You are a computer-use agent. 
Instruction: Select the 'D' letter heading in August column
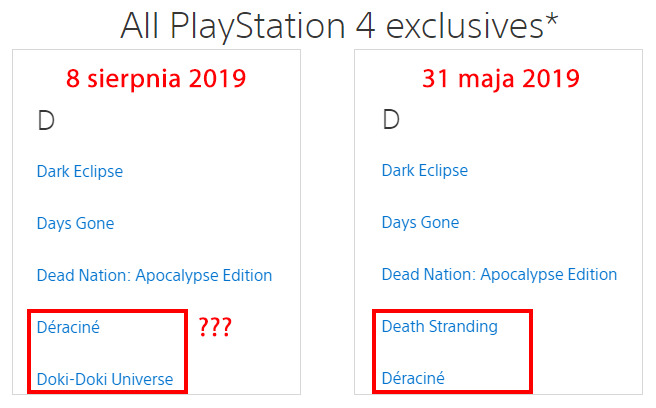(x=45, y=122)
